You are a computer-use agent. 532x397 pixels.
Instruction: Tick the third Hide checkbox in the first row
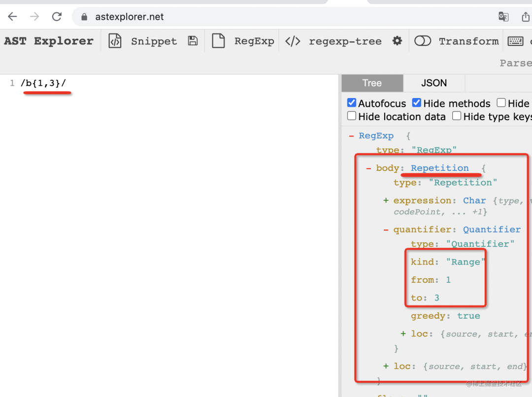(x=501, y=102)
